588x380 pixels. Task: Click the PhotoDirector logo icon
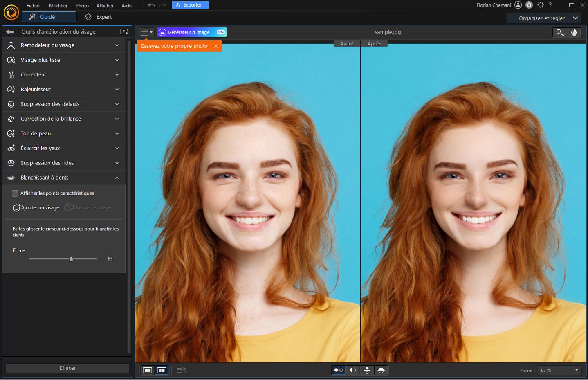click(x=11, y=12)
